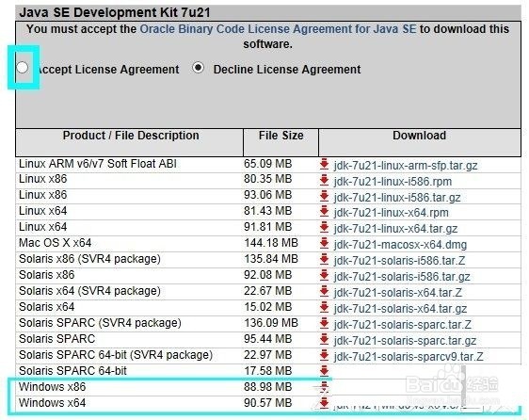The width and height of the screenshot is (529, 420).
Task: Click download icon in the 95.44 MB Solaris SPARC row
Action: point(324,339)
